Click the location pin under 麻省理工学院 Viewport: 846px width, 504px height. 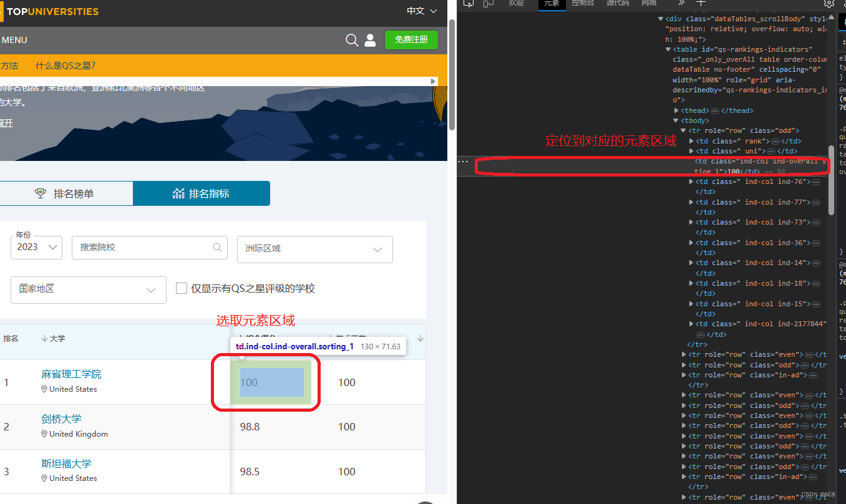pyautogui.click(x=44, y=389)
